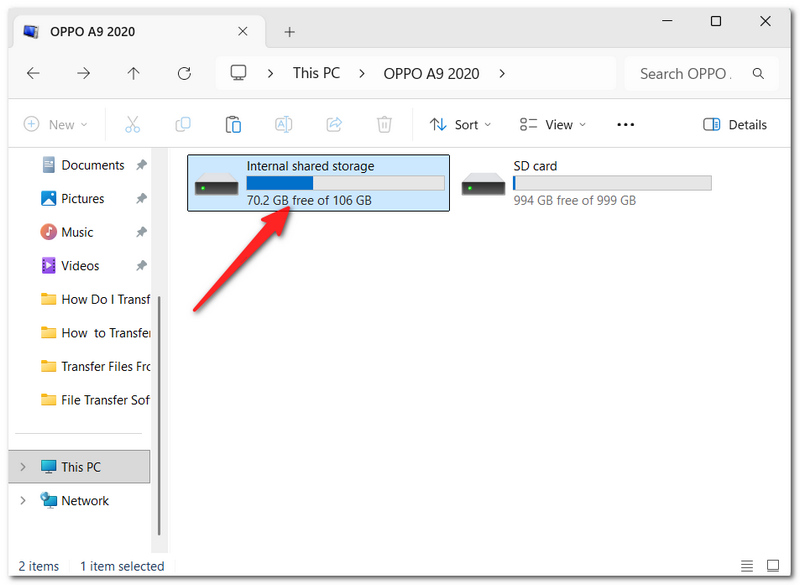Click the 994 GB free of 999 GB text
The image size is (800, 585).
pyautogui.click(x=574, y=200)
